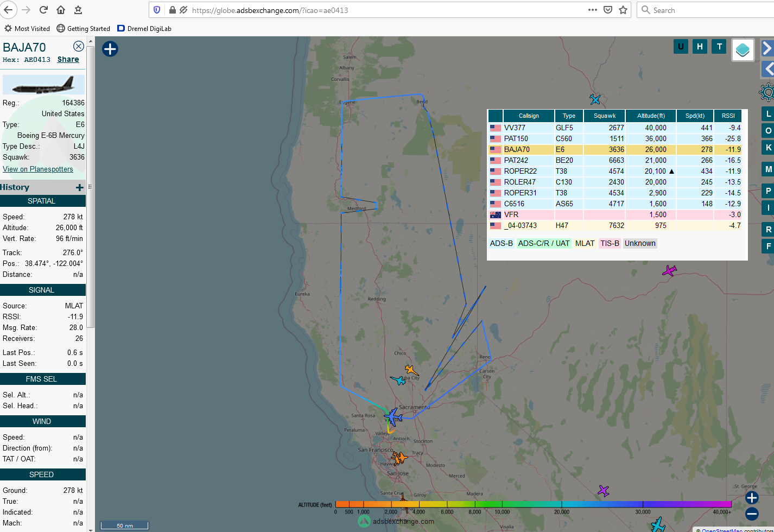The width and height of the screenshot is (774, 532).
Task: Click the SPATIAL section header
Action: [x=43, y=201]
